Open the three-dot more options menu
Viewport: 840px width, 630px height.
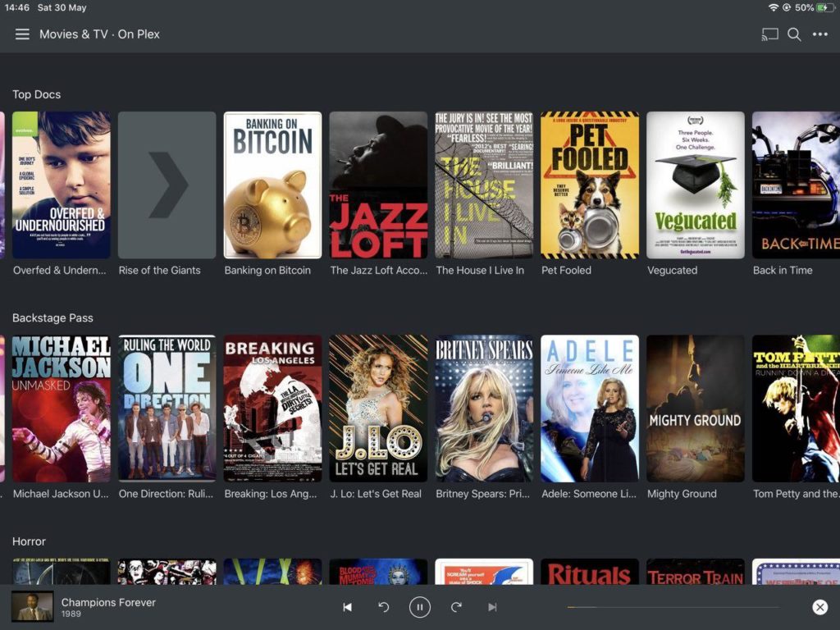[x=820, y=34]
